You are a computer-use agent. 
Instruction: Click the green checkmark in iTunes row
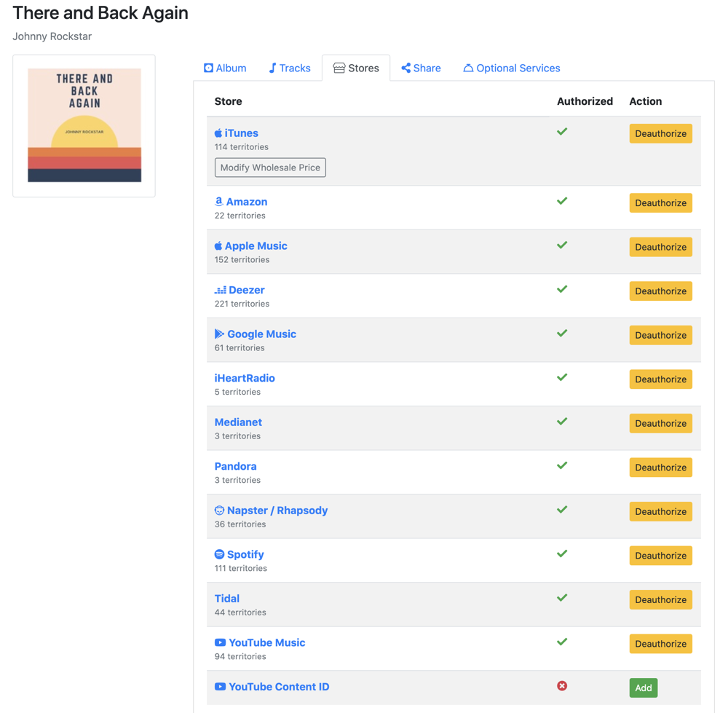pyautogui.click(x=562, y=132)
